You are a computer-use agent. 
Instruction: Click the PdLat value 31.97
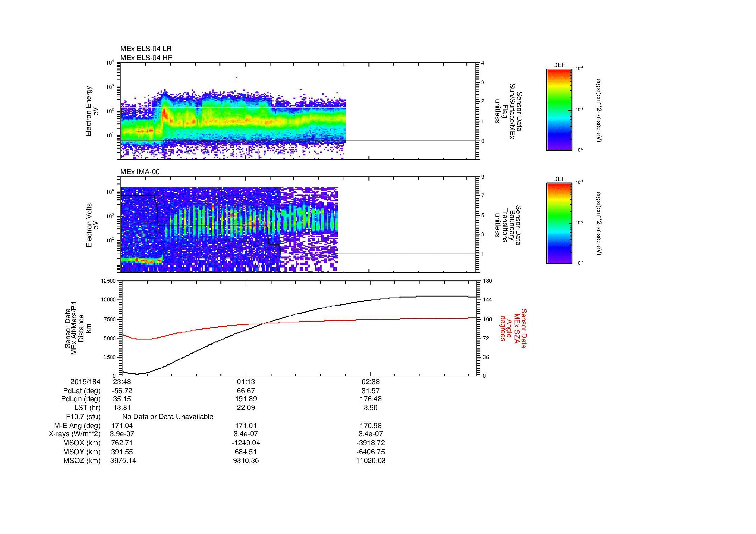pos(370,391)
